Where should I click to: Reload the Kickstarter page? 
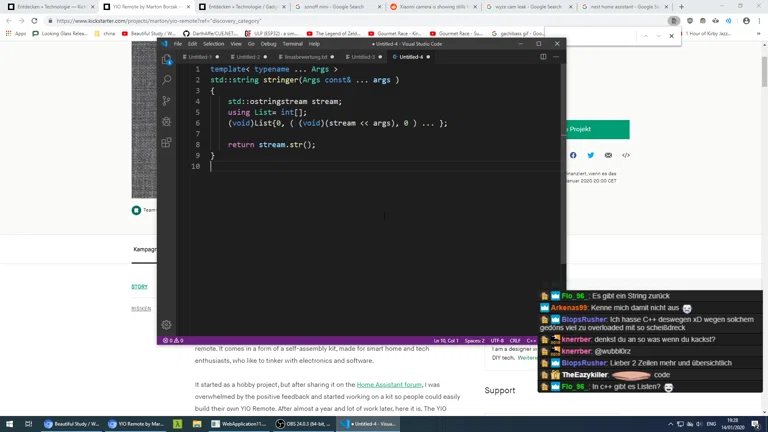[x=34, y=21]
